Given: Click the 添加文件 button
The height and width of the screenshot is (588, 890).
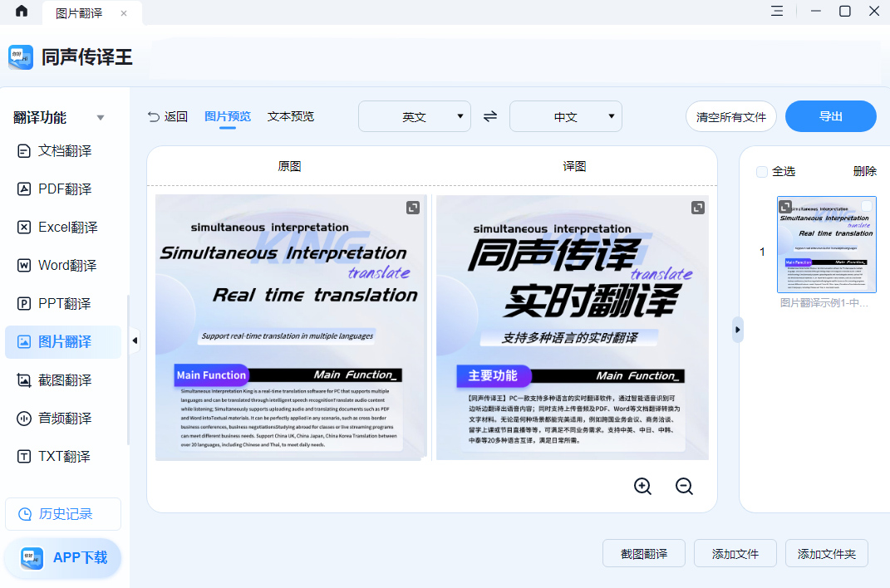Looking at the screenshot, I should pyautogui.click(x=735, y=553).
